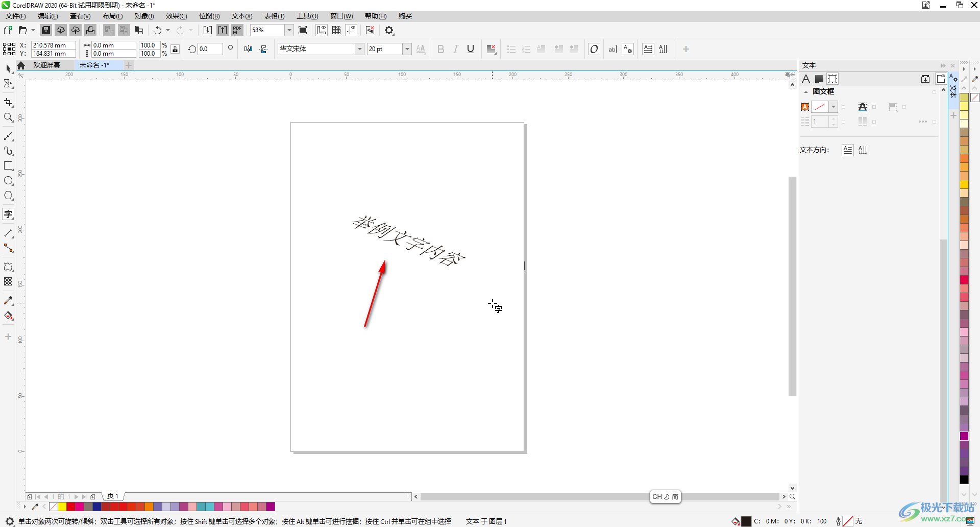
Task: Set horizontal text direction in property bar
Action: [648, 49]
